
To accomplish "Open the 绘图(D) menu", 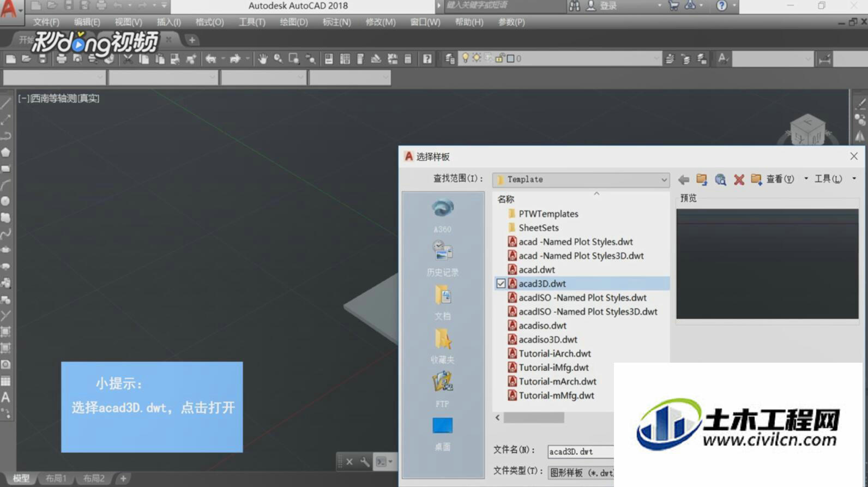I will click(x=293, y=22).
